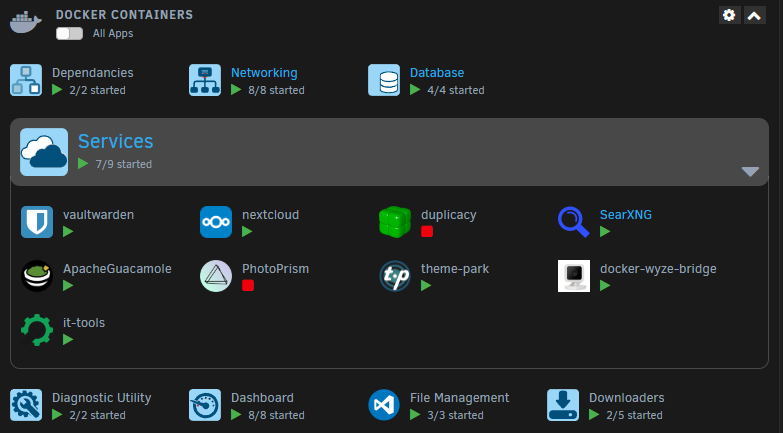Image resolution: width=783 pixels, height=433 pixels.
Task: Click the 3/3 started status text
Action: [x=455, y=415]
